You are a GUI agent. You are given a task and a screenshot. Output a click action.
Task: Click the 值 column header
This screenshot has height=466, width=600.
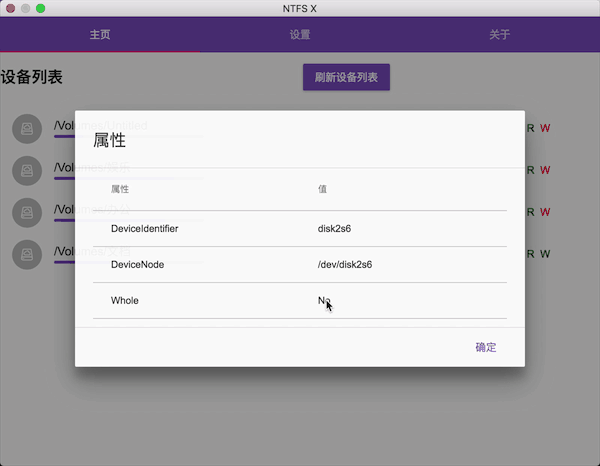(322, 189)
